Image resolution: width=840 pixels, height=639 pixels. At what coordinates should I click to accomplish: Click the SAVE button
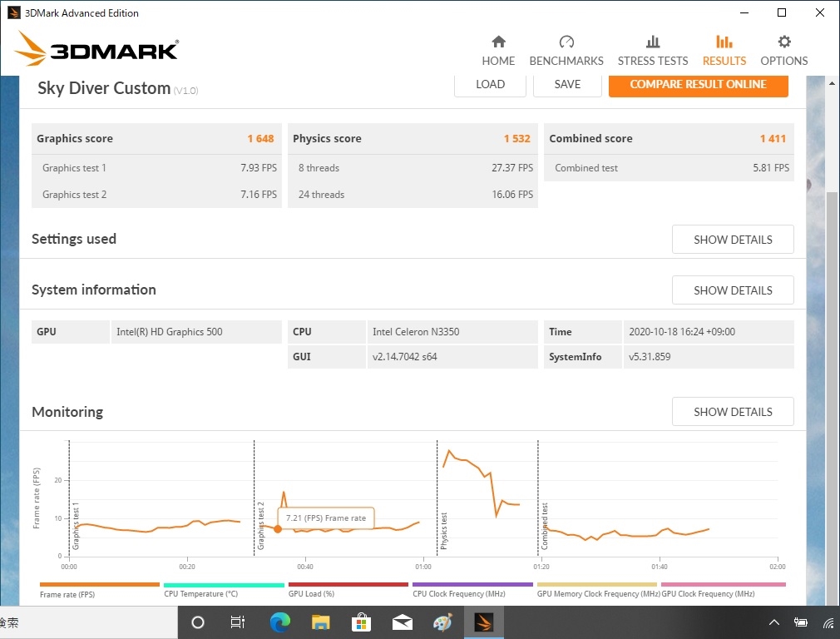[x=567, y=85]
